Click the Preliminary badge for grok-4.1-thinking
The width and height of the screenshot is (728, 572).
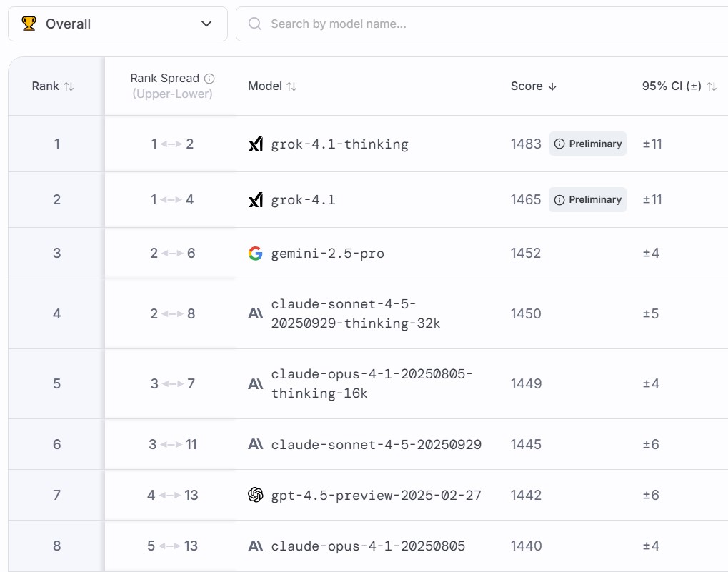(x=588, y=144)
